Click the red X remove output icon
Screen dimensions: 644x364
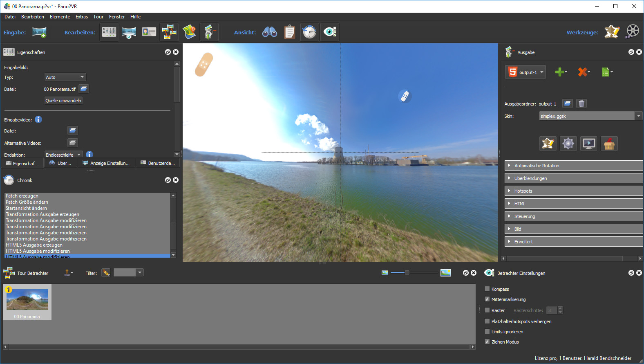coord(583,72)
